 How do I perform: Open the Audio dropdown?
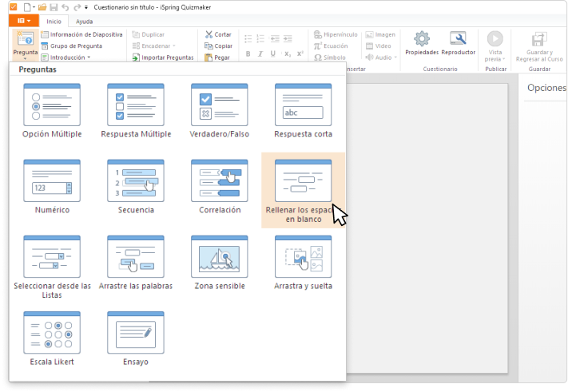click(381, 57)
